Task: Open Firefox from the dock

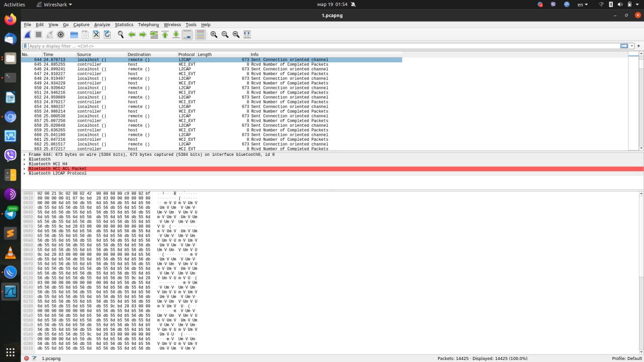Action: tap(10, 20)
